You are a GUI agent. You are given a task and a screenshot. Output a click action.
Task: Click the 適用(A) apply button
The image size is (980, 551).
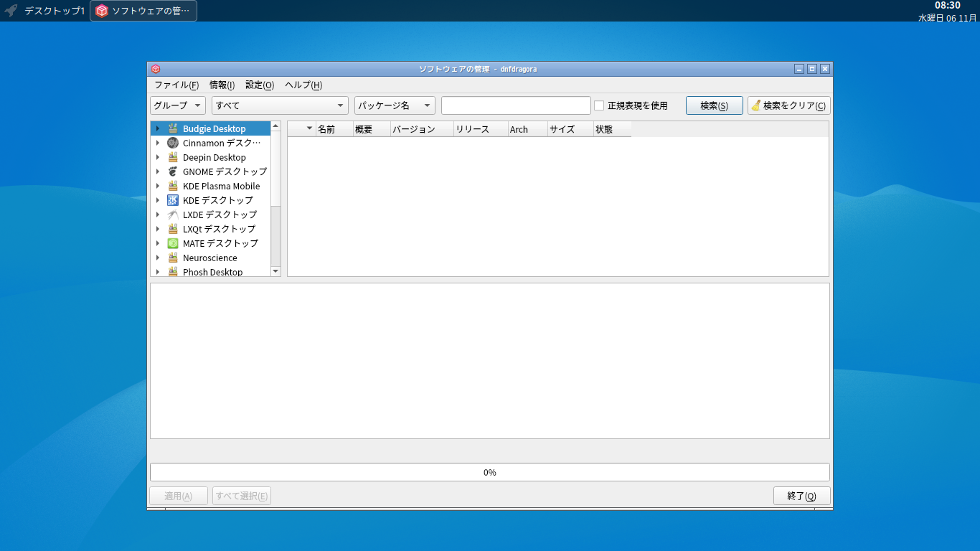179,496
